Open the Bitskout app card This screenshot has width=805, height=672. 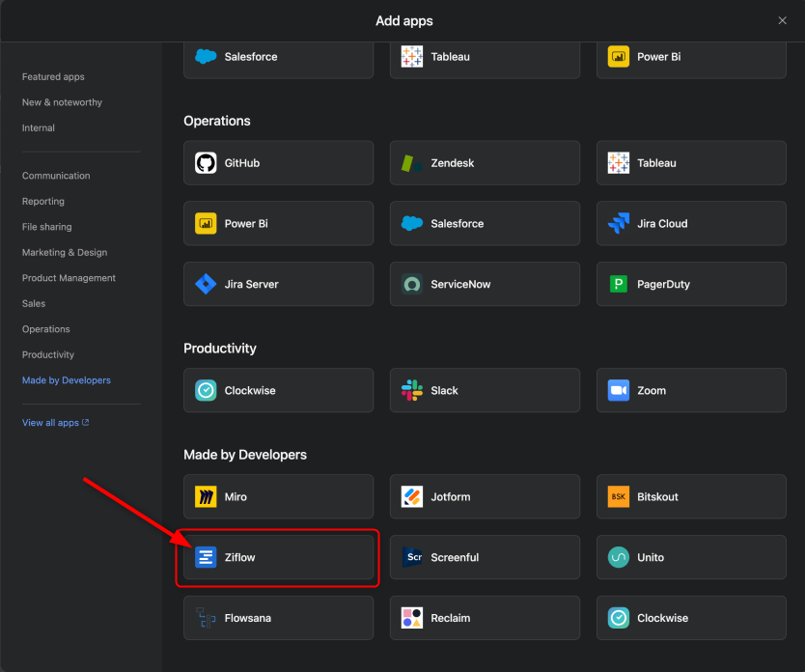point(691,496)
